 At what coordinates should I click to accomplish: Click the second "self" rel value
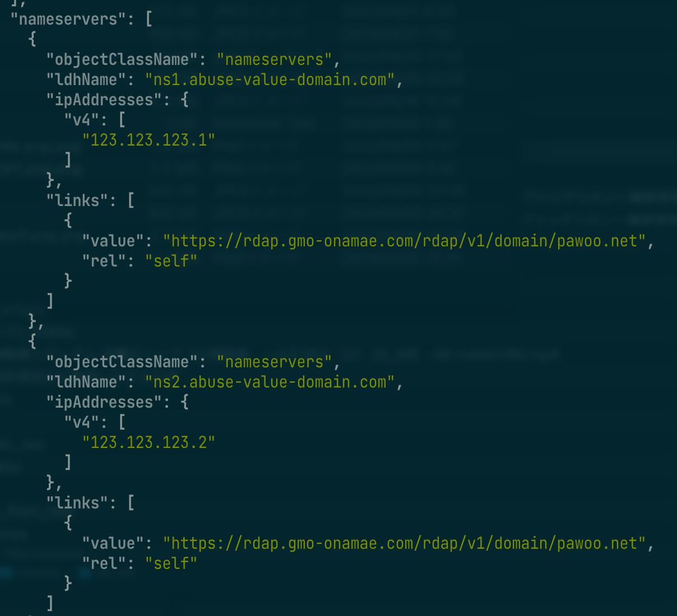171,563
